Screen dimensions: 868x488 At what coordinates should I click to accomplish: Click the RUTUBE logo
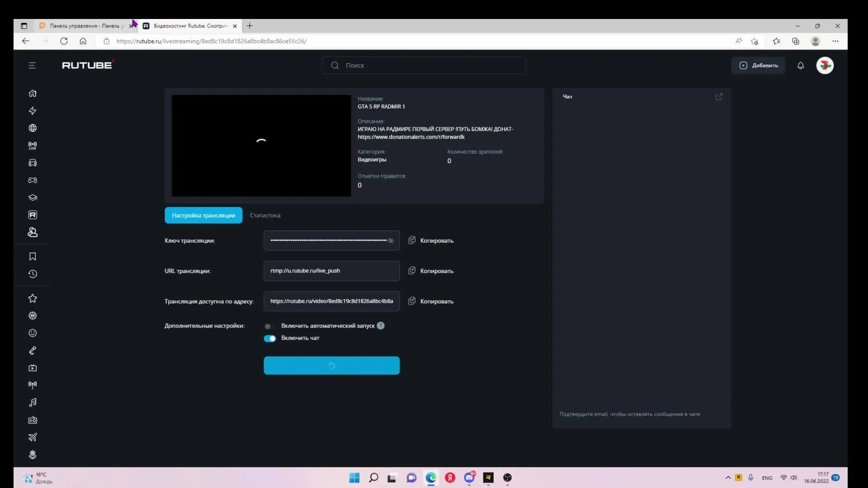pyautogui.click(x=88, y=65)
